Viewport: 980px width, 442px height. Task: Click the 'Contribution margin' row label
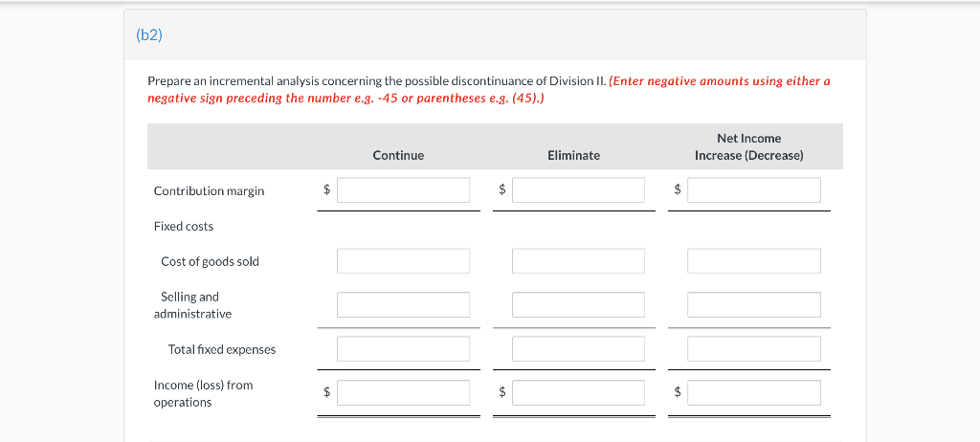click(209, 191)
